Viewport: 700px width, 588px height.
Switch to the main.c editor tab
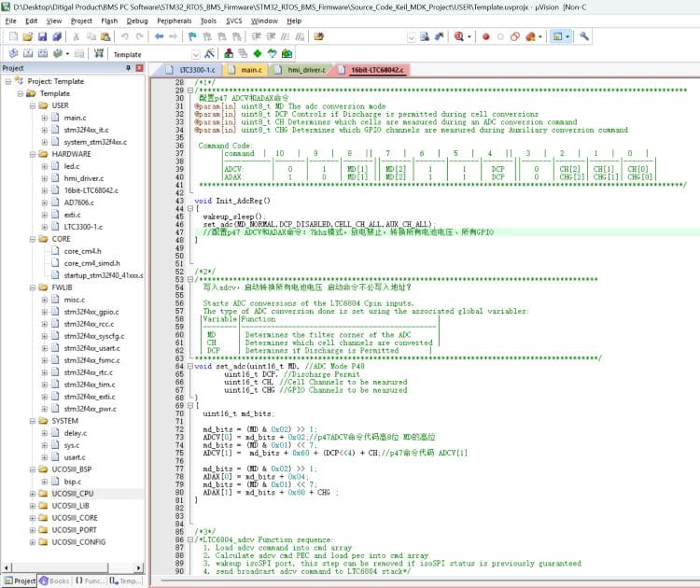pos(245,70)
